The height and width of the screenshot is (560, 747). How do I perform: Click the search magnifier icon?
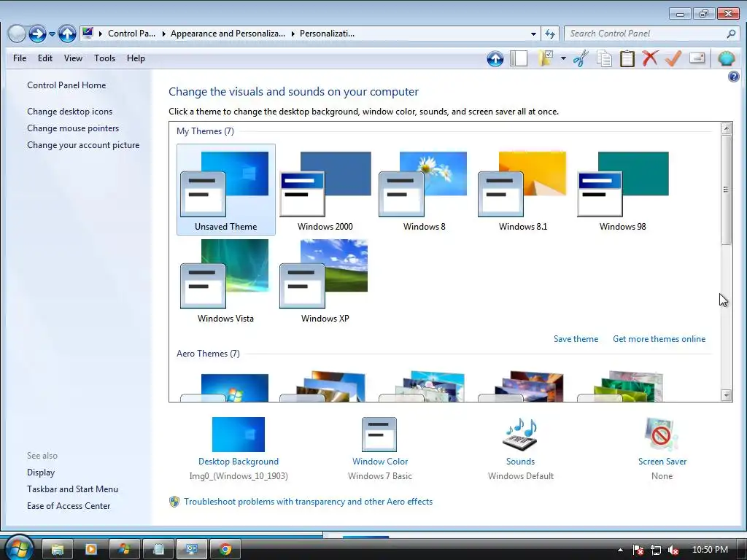pos(731,34)
